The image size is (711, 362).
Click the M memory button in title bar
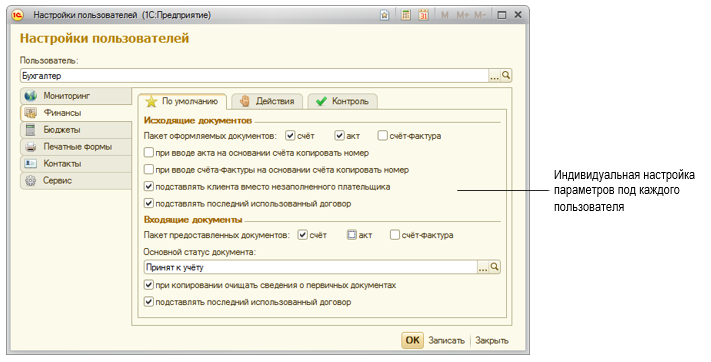[x=444, y=15]
